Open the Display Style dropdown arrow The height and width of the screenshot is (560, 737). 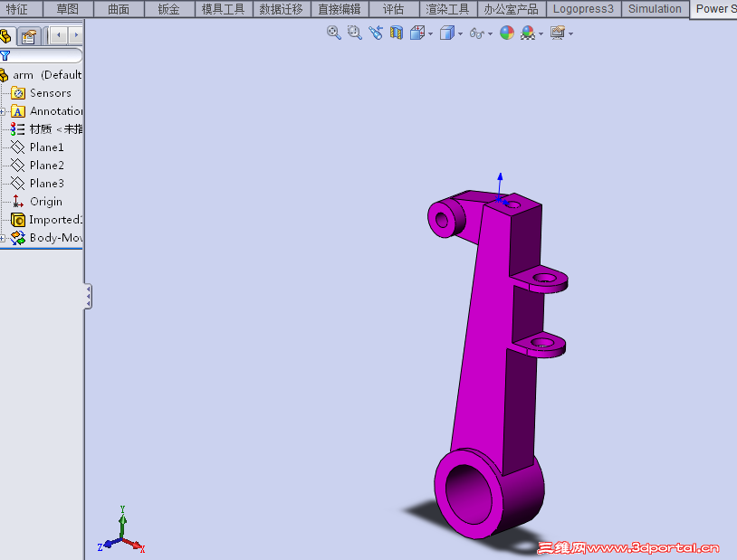tap(460, 33)
